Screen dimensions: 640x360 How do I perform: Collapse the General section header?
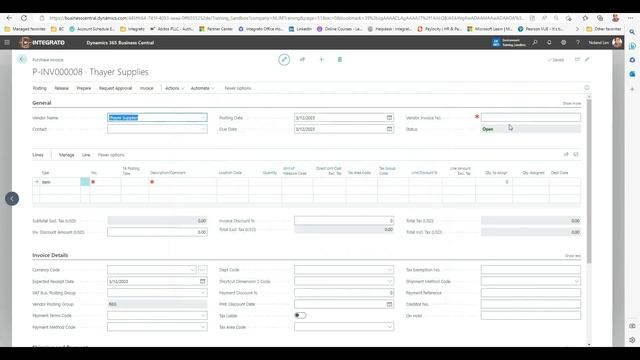(x=42, y=103)
